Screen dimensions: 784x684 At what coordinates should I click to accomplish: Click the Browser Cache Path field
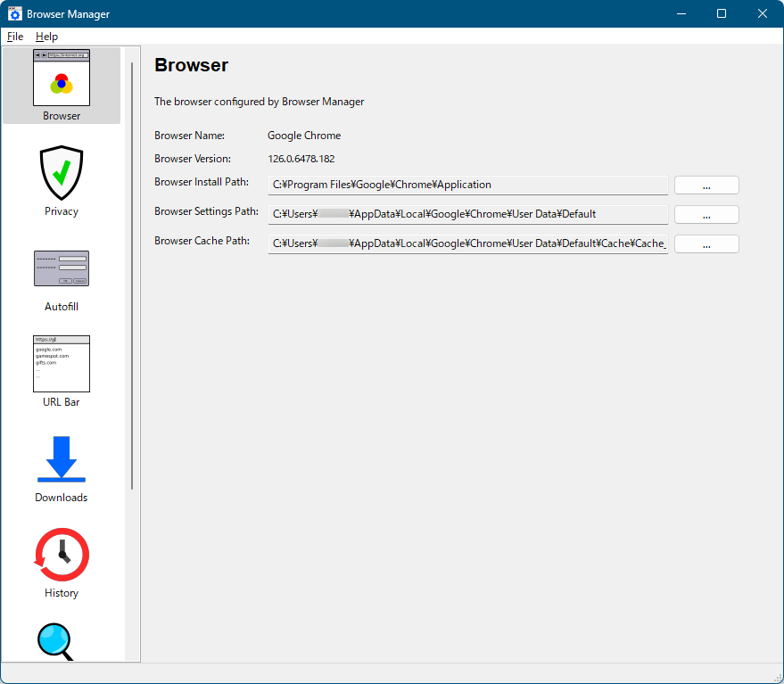468,244
